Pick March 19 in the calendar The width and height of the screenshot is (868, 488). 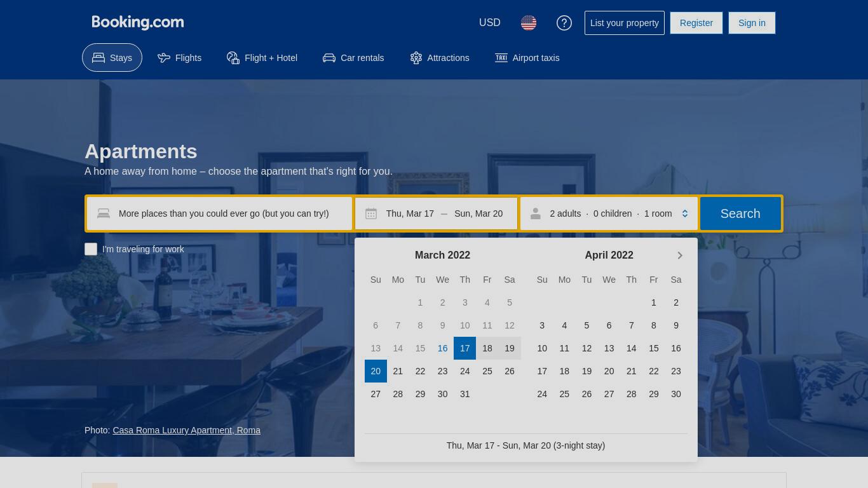(510, 348)
